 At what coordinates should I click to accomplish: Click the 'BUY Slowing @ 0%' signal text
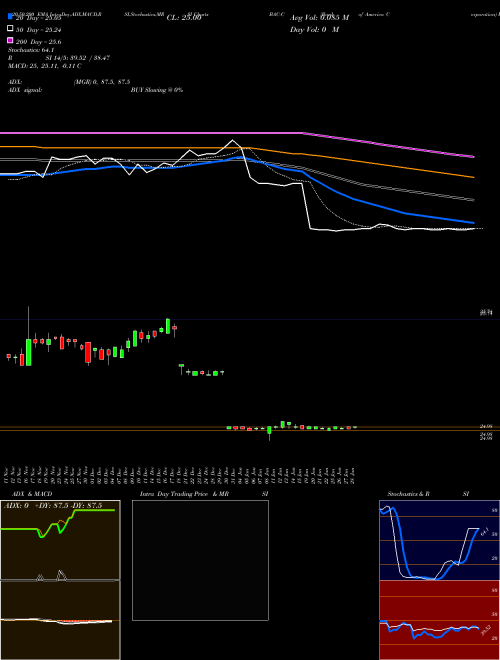coord(157,90)
